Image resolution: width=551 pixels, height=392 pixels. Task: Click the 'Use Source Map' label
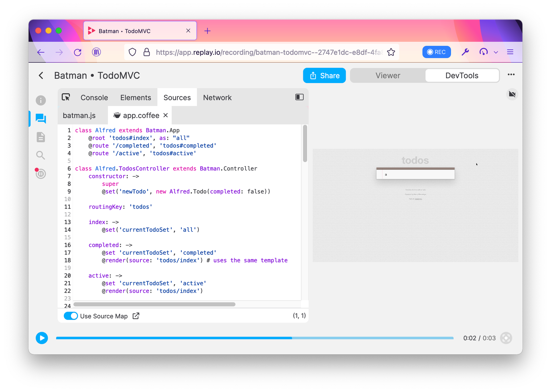[x=104, y=316]
